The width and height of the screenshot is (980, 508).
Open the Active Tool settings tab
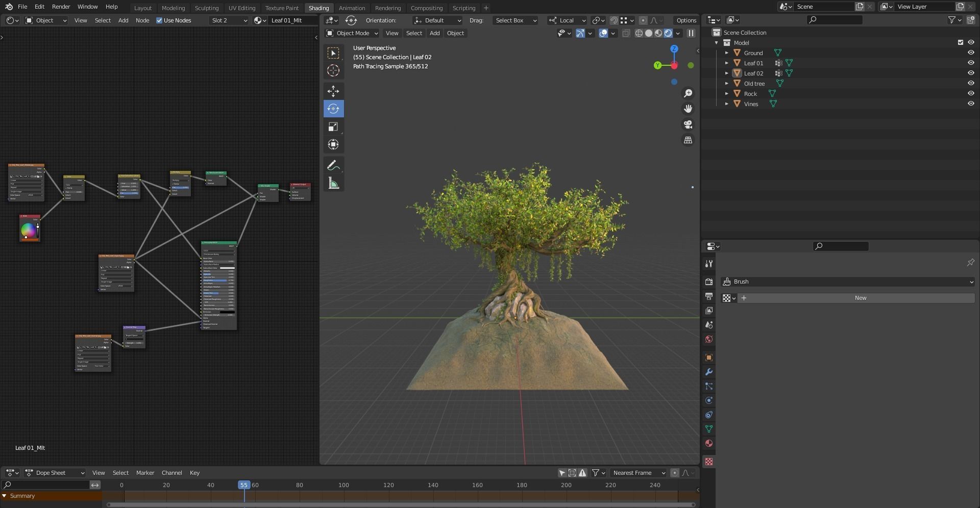pyautogui.click(x=708, y=264)
